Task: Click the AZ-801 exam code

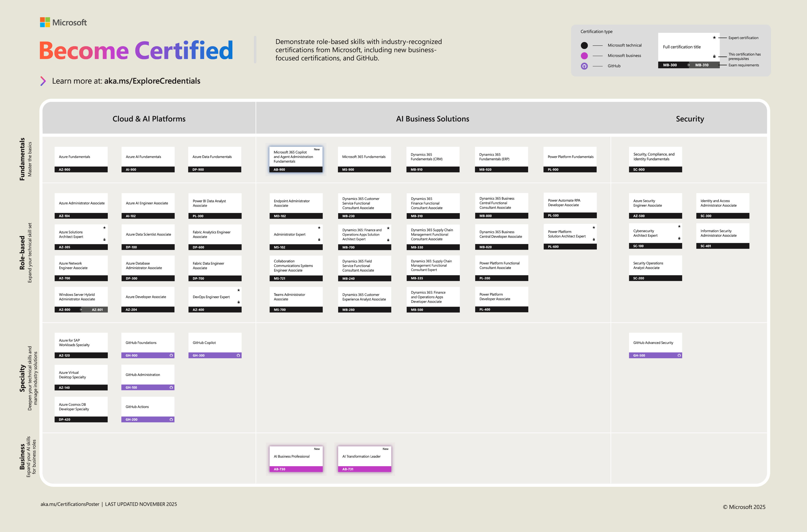Action: tap(97, 310)
